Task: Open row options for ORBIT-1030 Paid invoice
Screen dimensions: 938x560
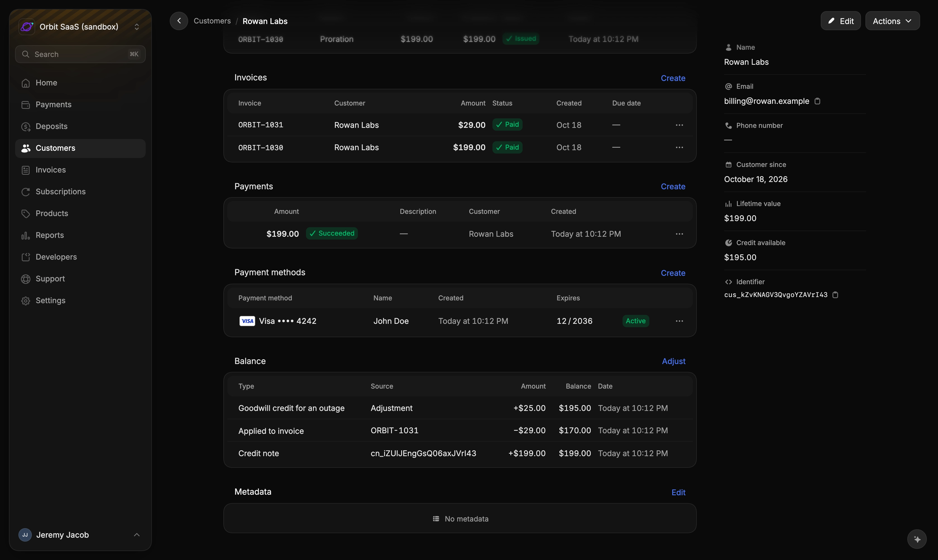Action: click(x=679, y=147)
